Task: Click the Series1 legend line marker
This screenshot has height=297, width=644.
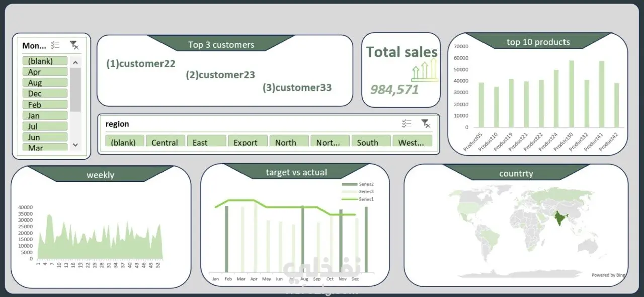Action: point(349,199)
